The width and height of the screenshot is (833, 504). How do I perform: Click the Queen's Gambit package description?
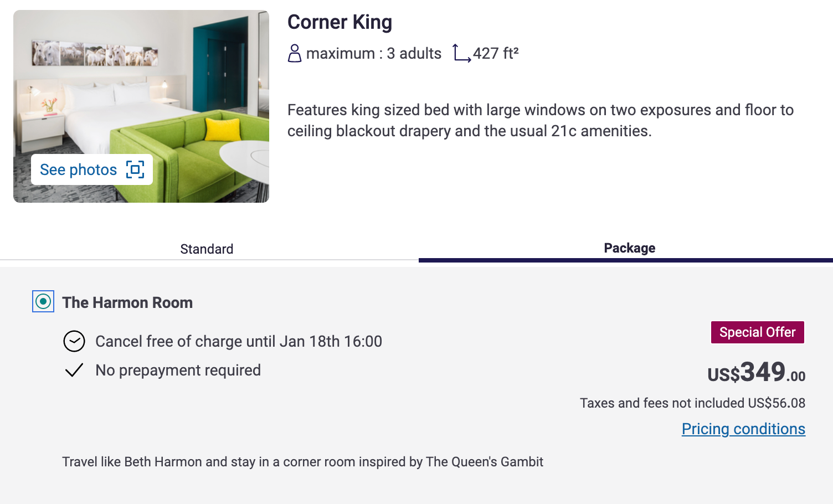point(302,462)
